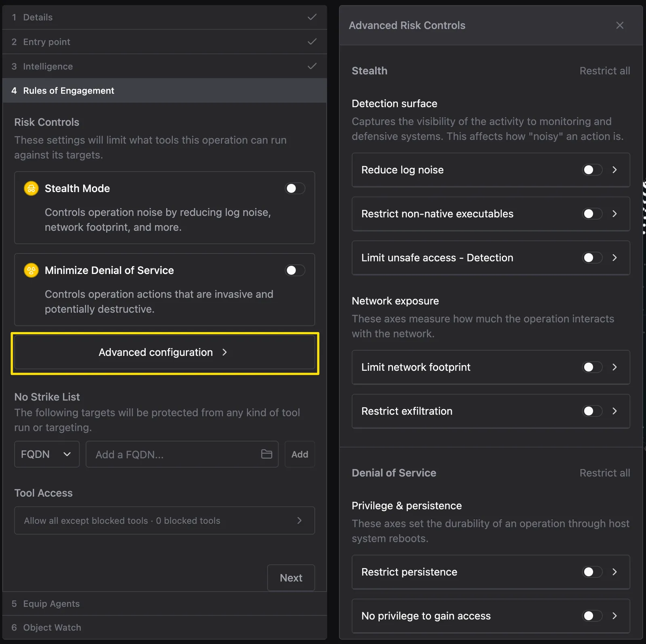Screen dimensions: 646x644
Task: Enable the Stealth Mode toggle
Action: click(295, 188)
